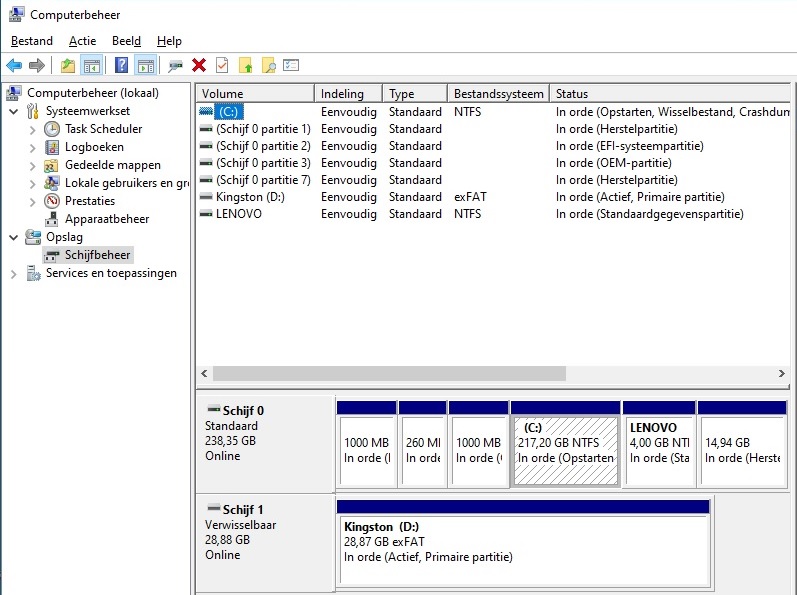Click the blue Help question mark icon
Image resolution: width=797 pixels, height=595 pixels.
click(x=121, y=66)
